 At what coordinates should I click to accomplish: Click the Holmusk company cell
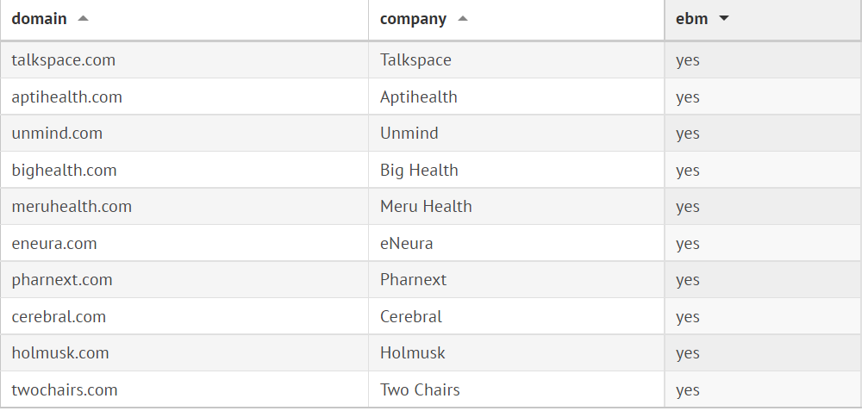click(413, 353)
